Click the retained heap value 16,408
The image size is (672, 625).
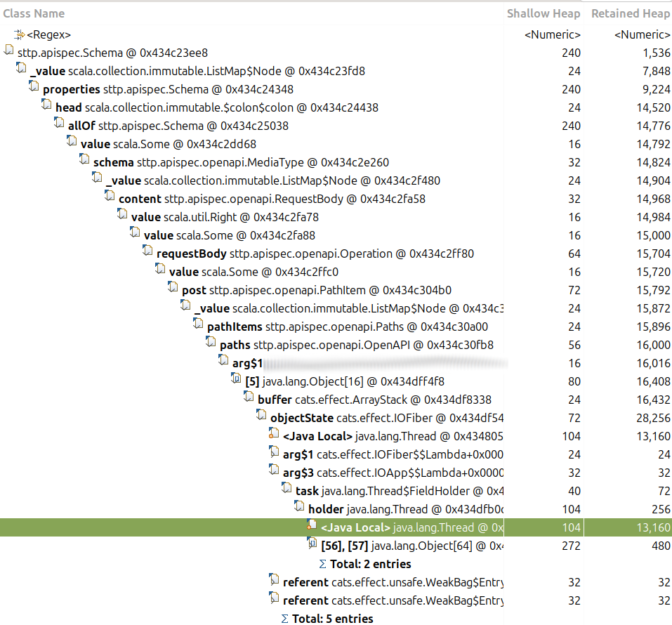(653, 381)
